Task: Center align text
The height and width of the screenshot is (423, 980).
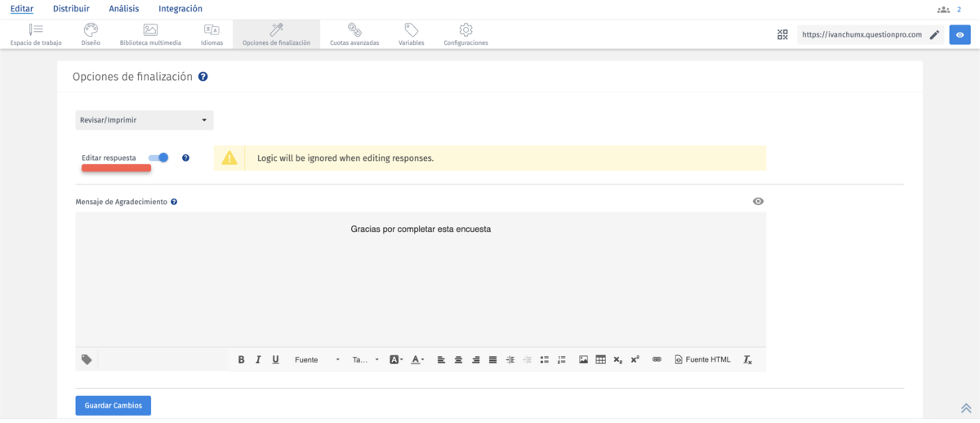Action: pos(458,359)
